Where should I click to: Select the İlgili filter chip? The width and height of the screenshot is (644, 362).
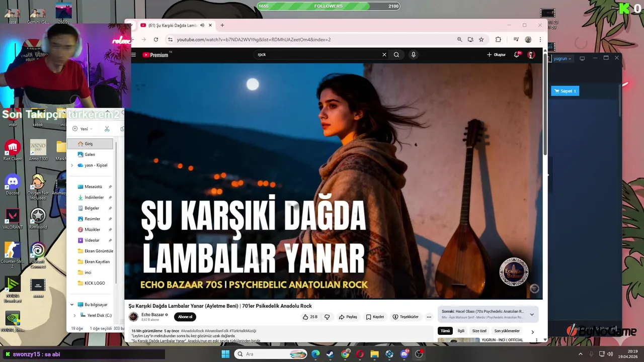(x=461, y=331)
